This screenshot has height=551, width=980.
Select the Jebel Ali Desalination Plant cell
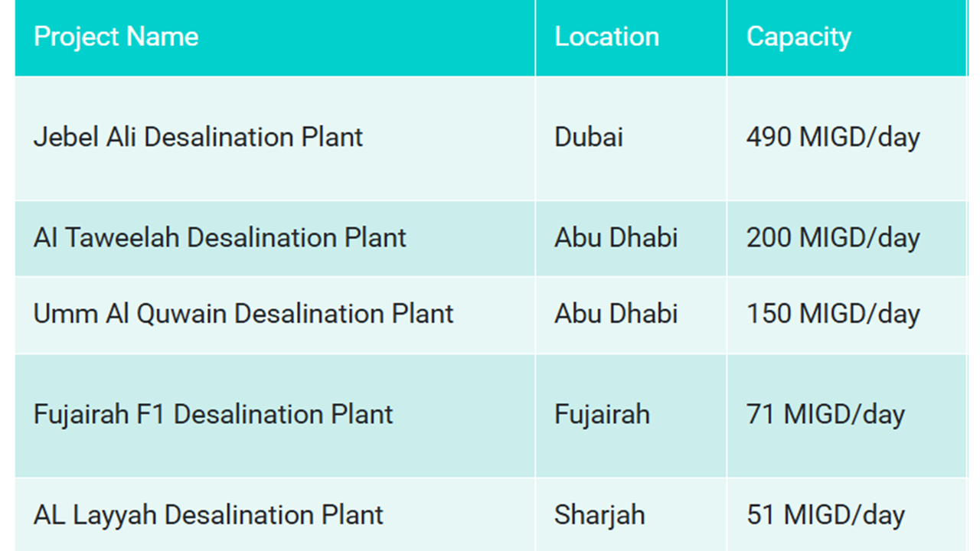click(198, 138)
